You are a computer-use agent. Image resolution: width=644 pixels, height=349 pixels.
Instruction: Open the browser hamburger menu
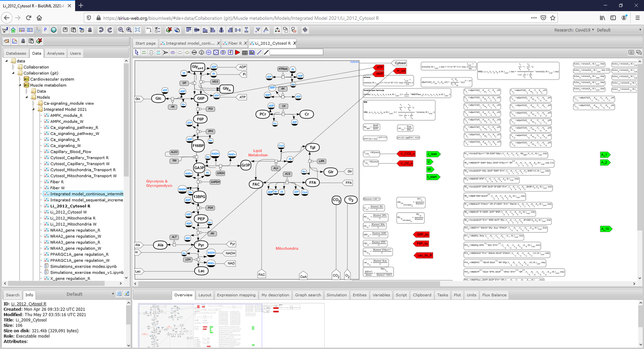[637, 18]
